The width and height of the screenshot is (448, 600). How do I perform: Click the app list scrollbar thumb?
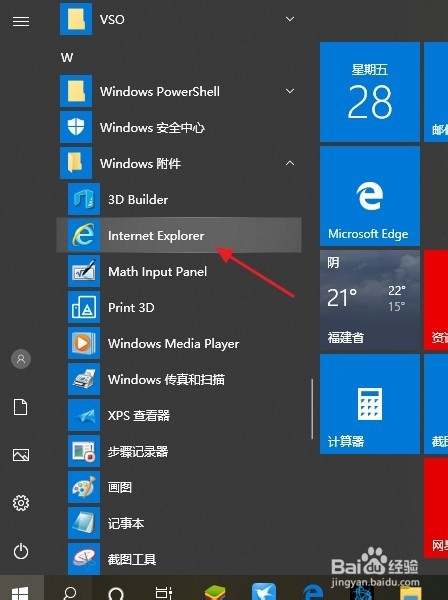point(312,409)
